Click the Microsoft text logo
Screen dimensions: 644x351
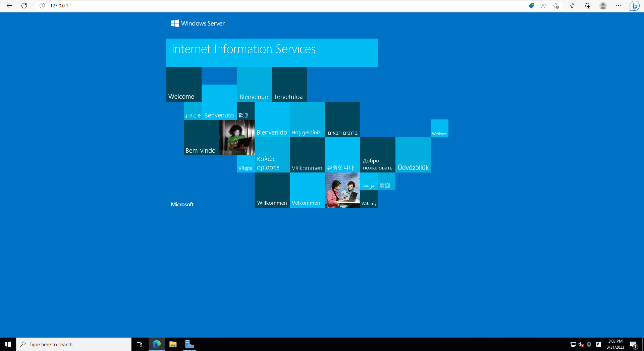point(182,204)
